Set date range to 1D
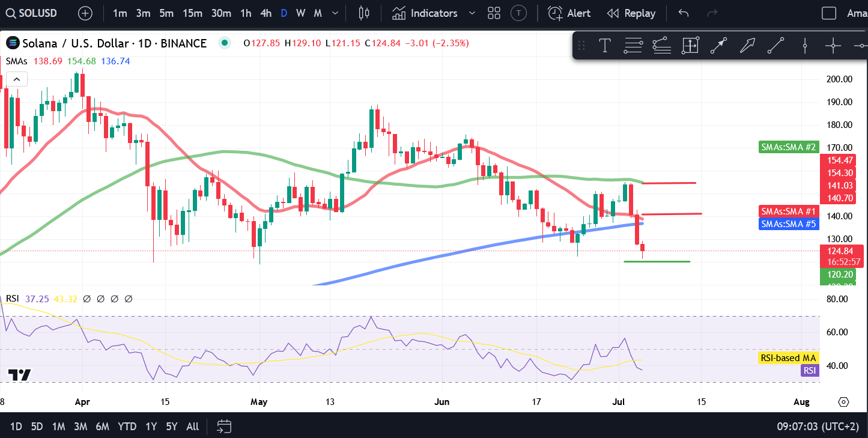The image size is (868, 438). (x=16, y=427)
